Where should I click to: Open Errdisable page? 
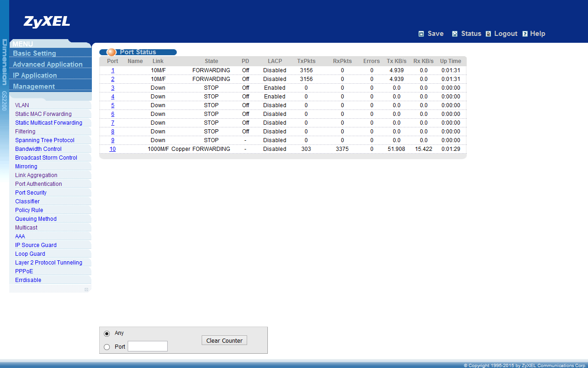pyautogui.click(x=28, y=280)
